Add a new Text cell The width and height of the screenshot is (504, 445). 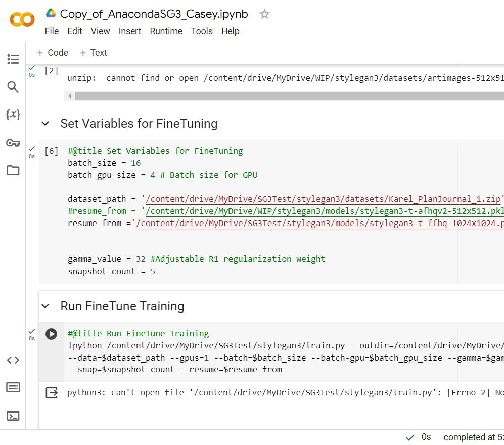click(x=93, y=53)
